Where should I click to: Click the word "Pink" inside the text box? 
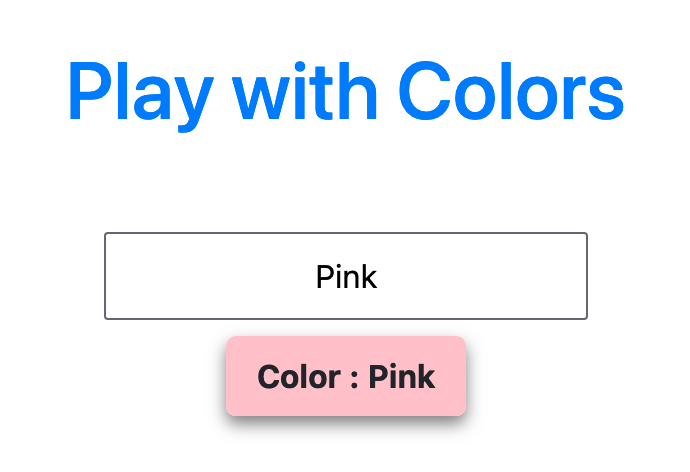pos(346,277)
